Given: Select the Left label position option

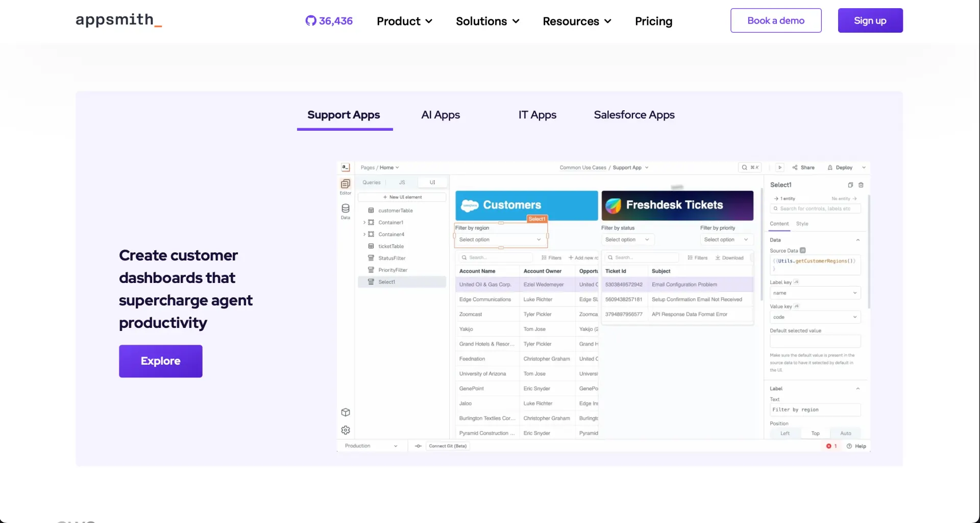Looking at the screenshot, I should pos(785,433).
